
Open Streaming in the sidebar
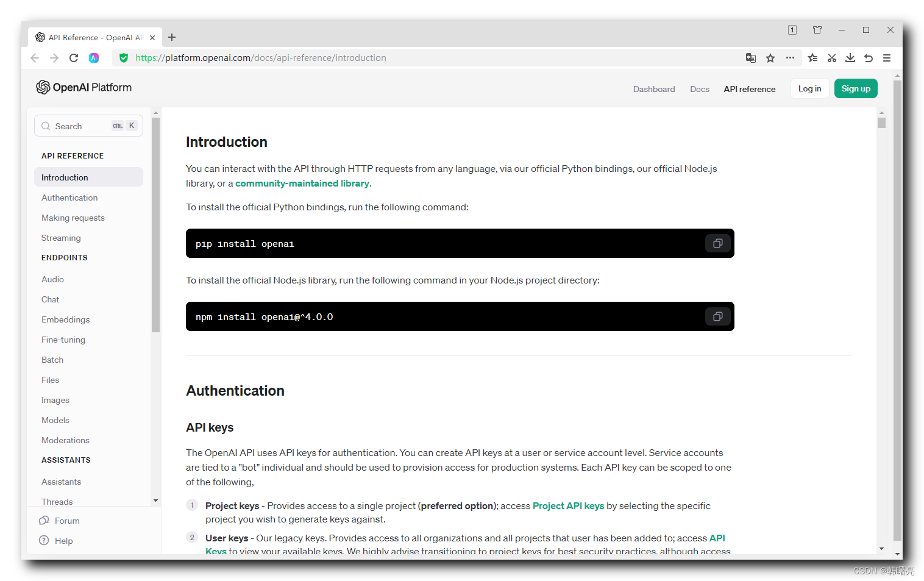click(61, 238)
